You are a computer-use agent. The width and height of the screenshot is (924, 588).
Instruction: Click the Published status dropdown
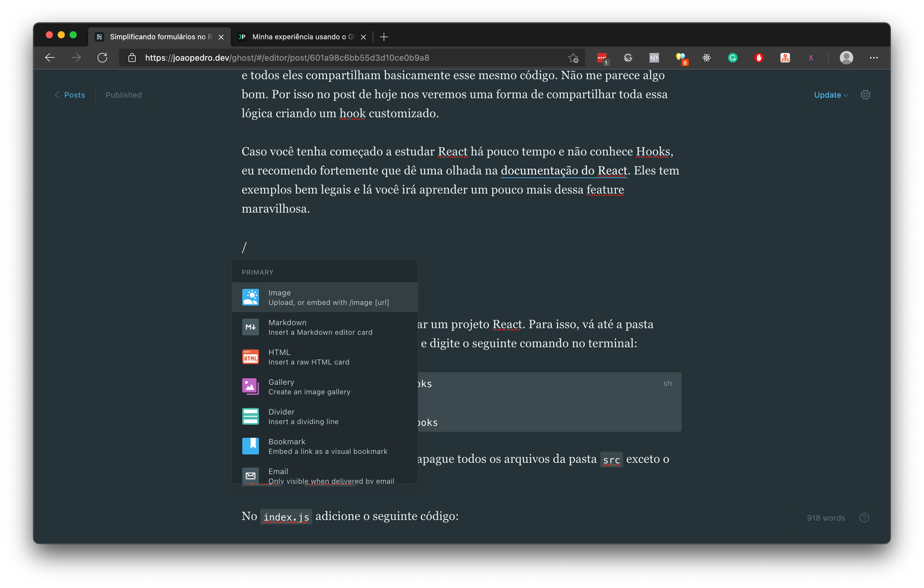[123, 94]
